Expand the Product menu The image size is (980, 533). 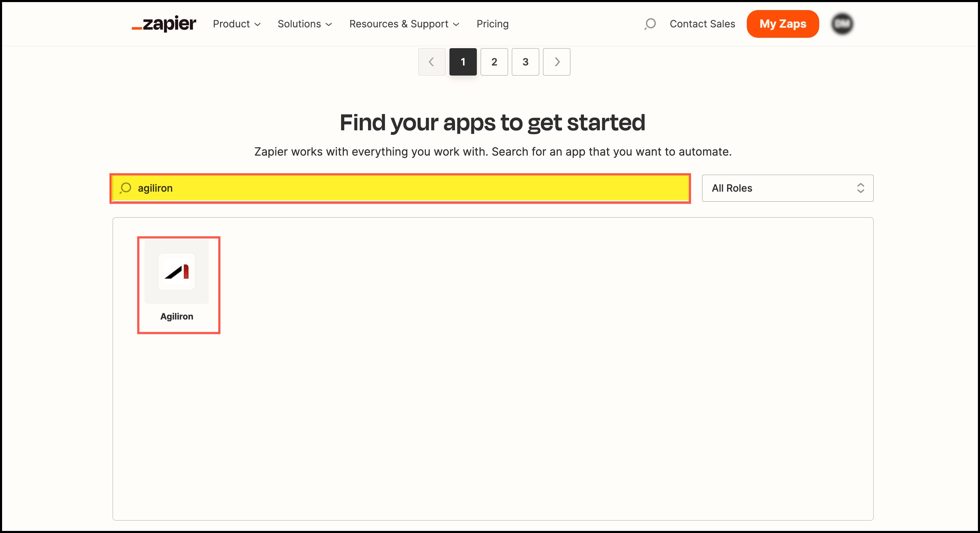(237, 24)
